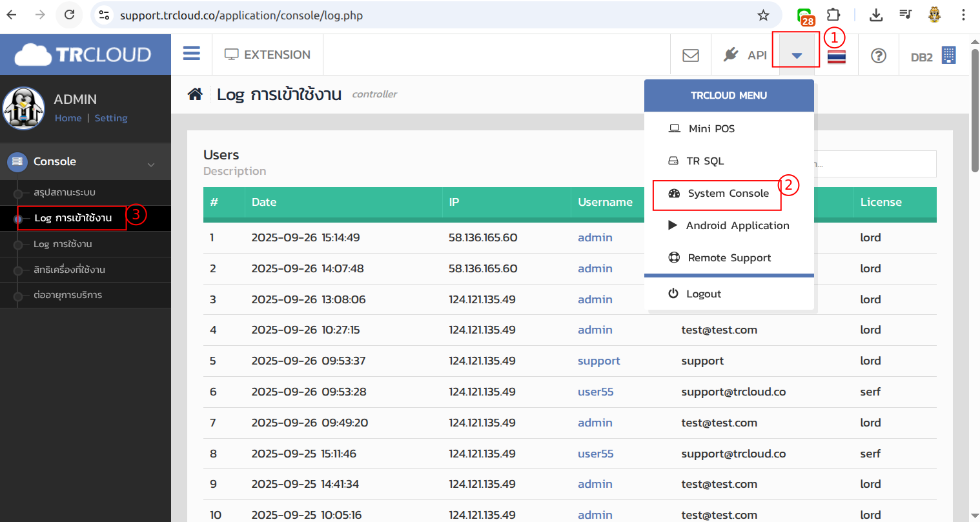
Task: Open the help question mark icon
Action: pos(878,55)
